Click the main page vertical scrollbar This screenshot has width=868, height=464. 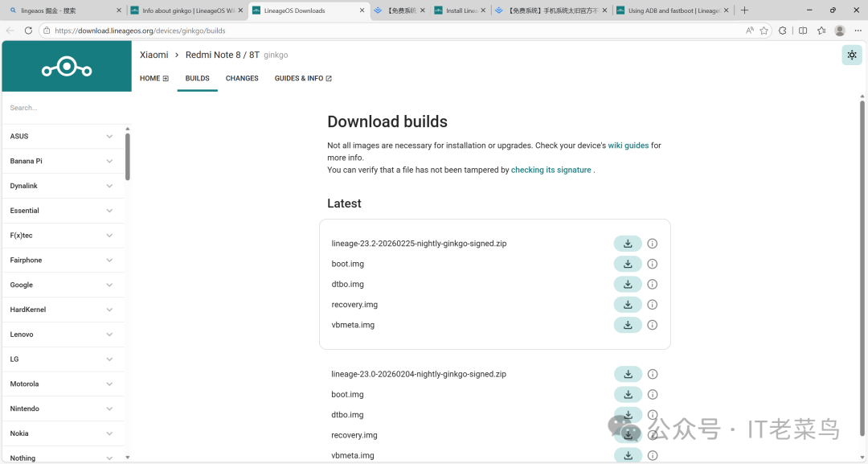pyautogui.click(x=862, y=269)
